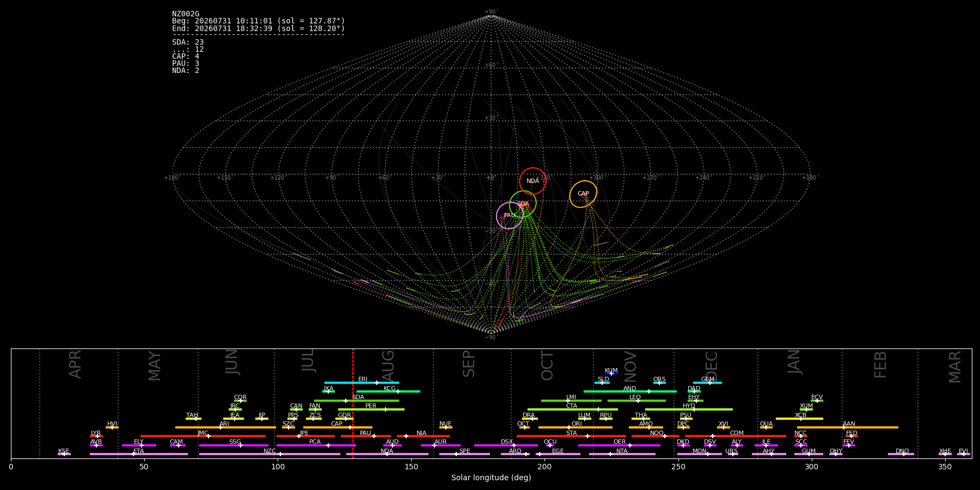Click the 'SDA: 23' count in the header

[188, 42]
